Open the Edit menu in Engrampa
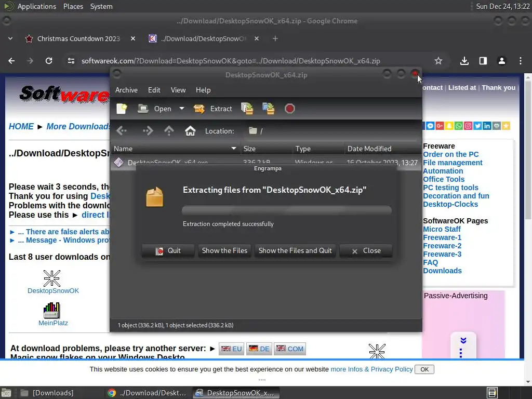Image resolution: width=532 pixels, height=399 pixels. point(154,90)
